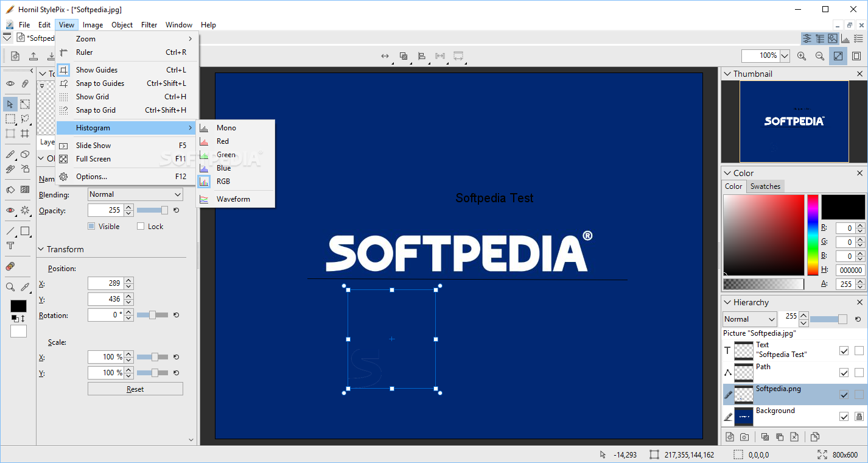Adjust the Opacity slider
The width and height of the screenshot is (868, 463).
click(152, 210)
